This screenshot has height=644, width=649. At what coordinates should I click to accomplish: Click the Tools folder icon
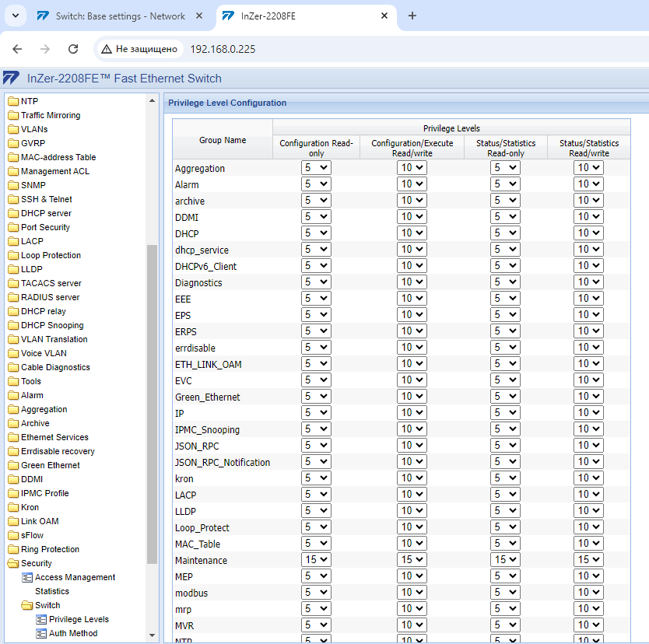[x=13, y=382]
